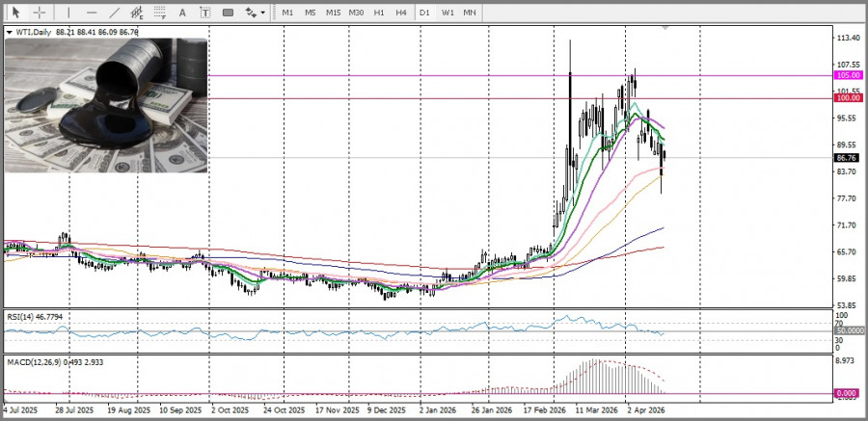
Task: Select the D1 daily timeframe
Action: (424, 13)
